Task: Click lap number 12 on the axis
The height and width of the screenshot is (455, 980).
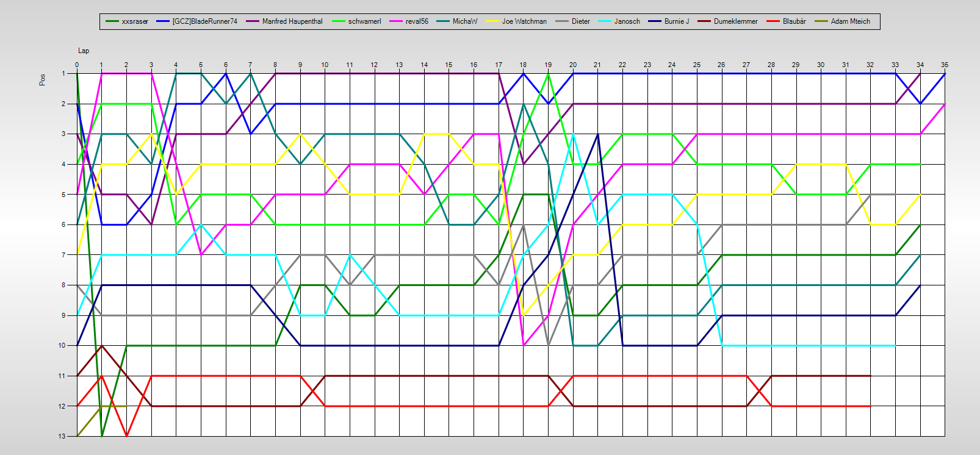Action: tap(375, 65)
